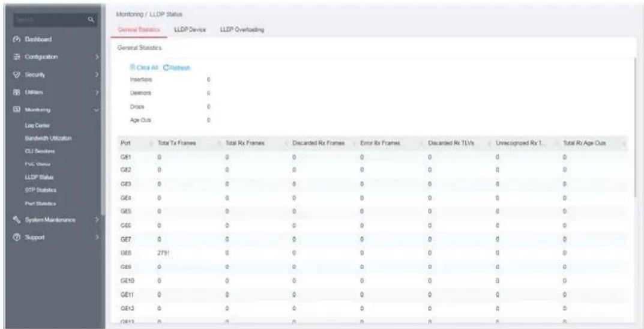Select the GE7 port row
Screen dimensions: 644x329
point(372,238)
